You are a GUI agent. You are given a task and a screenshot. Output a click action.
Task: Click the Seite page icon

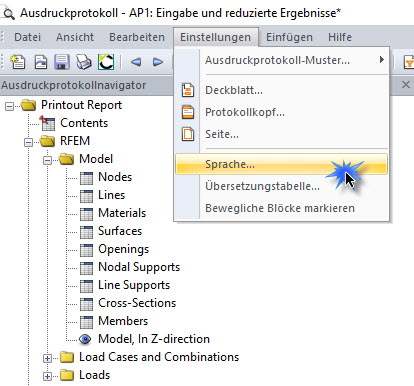188,134
